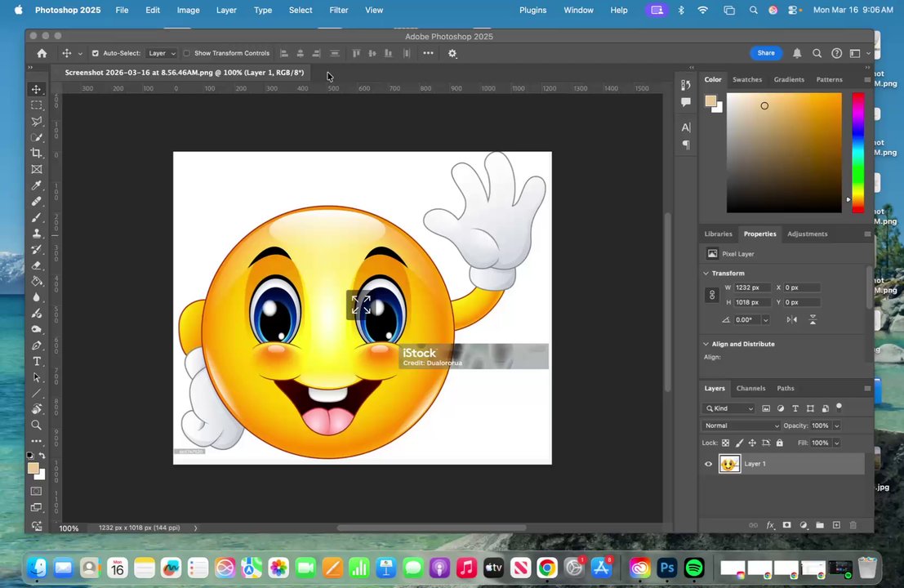Viewport: 904px width, 588px height.
Task: Collapse the Transform section
Action: click(x=706, y=274)
